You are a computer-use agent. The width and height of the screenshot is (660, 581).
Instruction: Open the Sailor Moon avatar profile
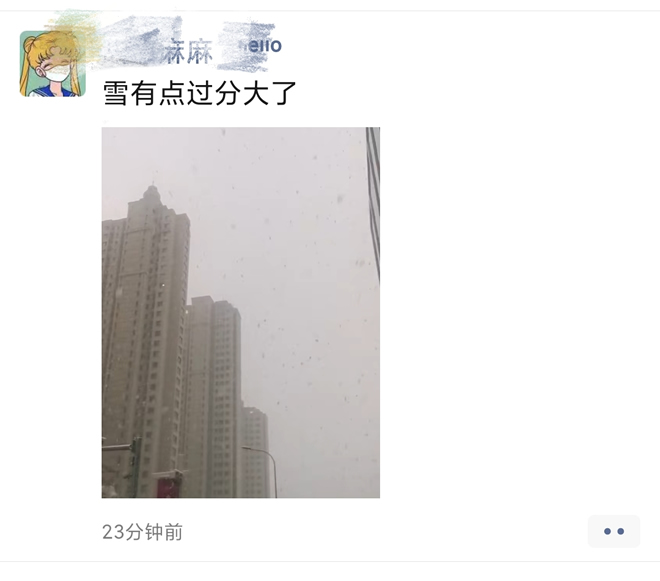click(x=53, y=64)
